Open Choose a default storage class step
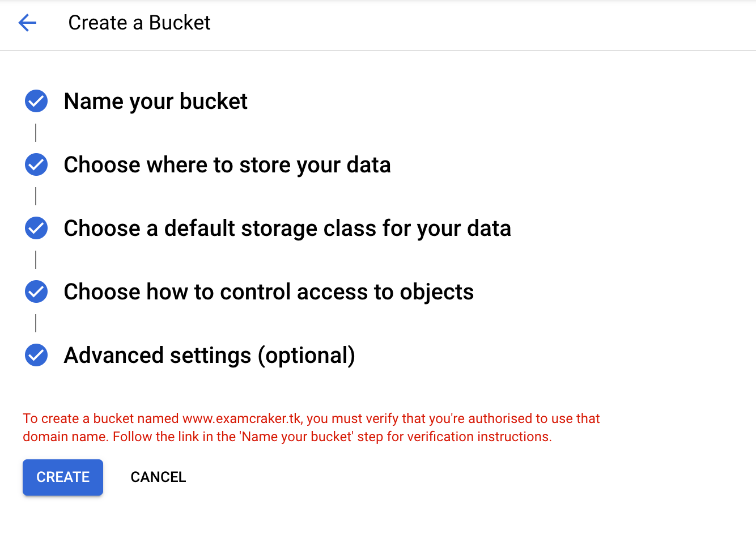The width and height of the screenshot is (756, 558). click(287, 229)
